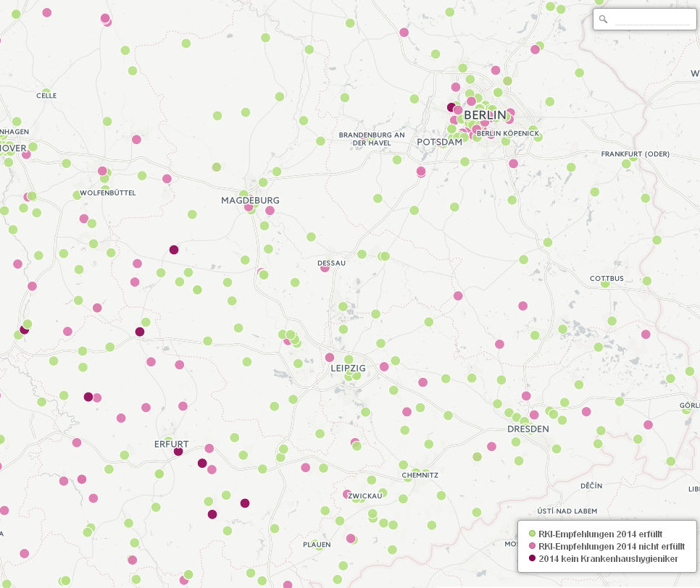The width and height of the screenshot is (700, 588).
Task: Click dark purple 'kein Krankenhaushygieniker' legend dot
Action: coord(533,558)
